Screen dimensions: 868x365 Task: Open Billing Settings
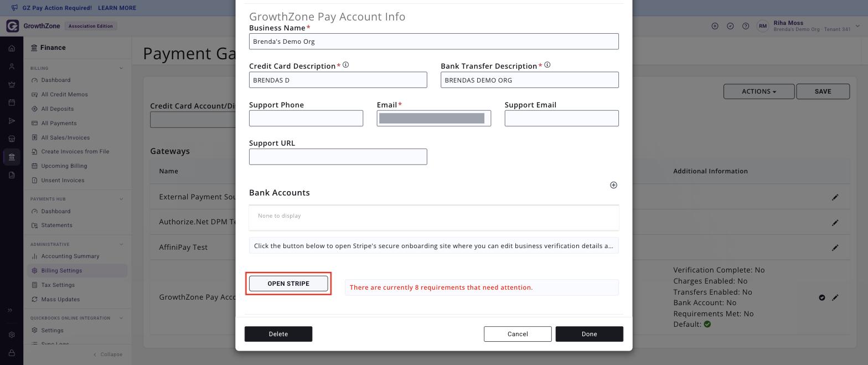pos(77,271)
